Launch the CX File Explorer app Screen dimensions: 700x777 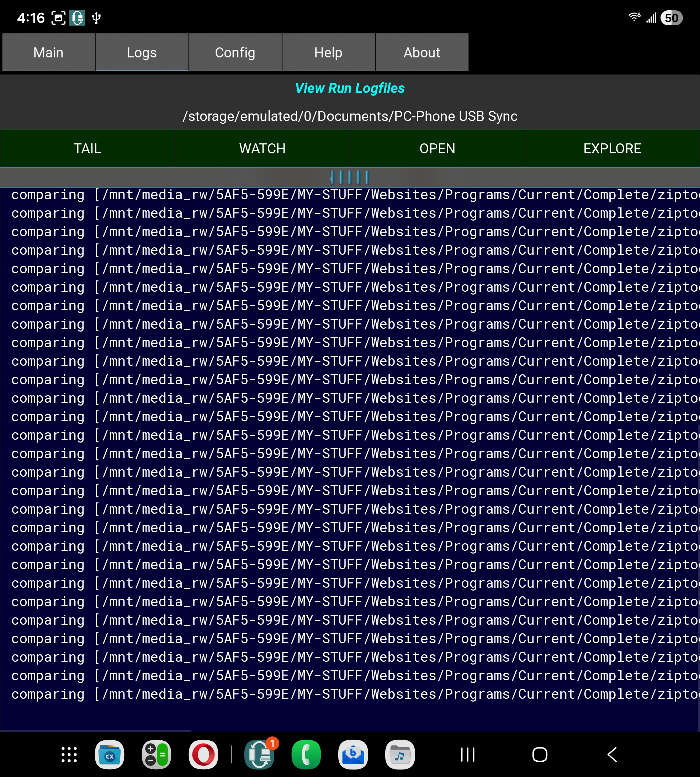tap(110, 755)
